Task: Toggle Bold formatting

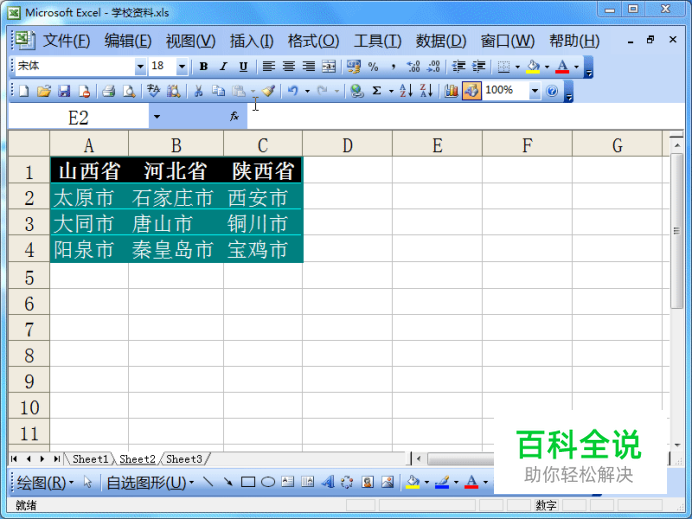Action: [x=203, y=67]
